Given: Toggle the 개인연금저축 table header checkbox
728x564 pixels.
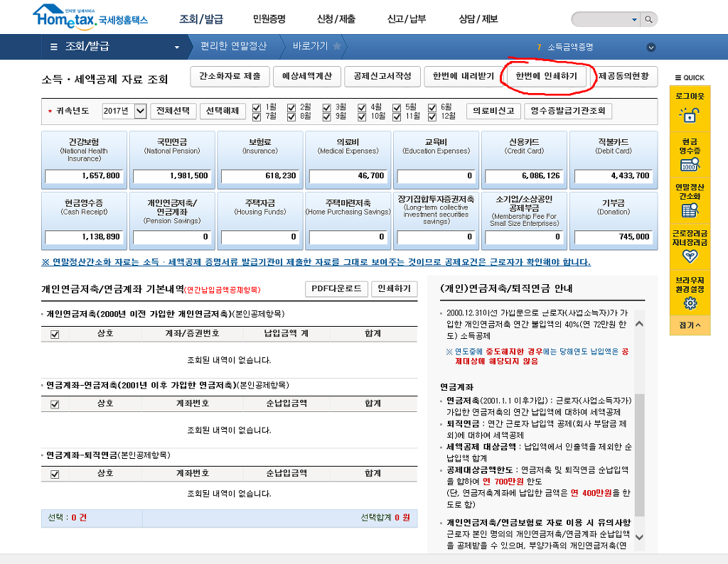Looking at the screenshot, I should tap(55, 333).
